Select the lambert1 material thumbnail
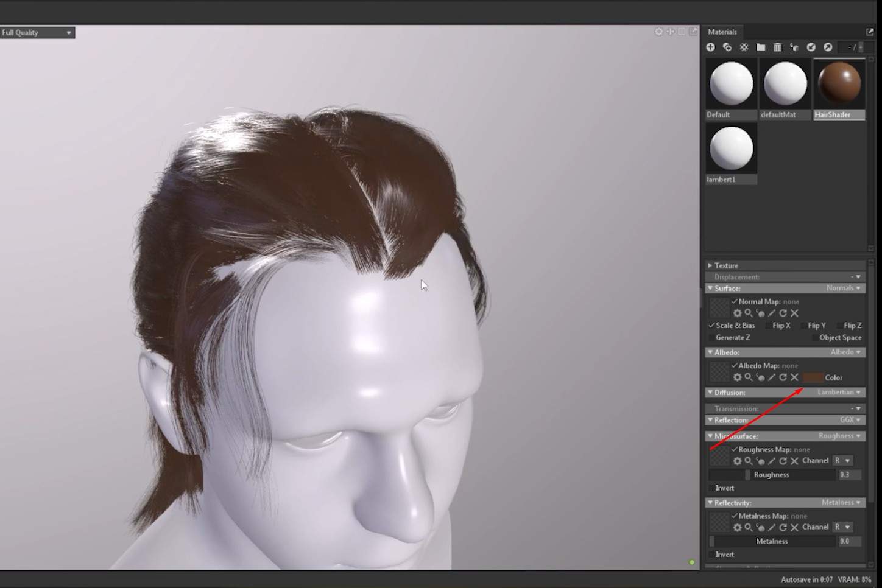Image resolution: width=882 pixels, height=588 pixels. pyautogui.click(x=731, y=154)
